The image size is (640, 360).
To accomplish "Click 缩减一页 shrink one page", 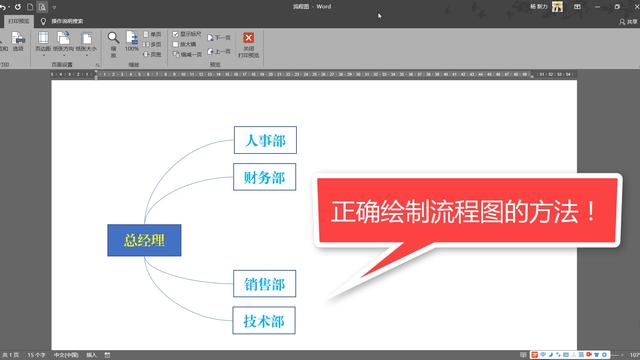I will pyautogui.click(x=187, y=54).
